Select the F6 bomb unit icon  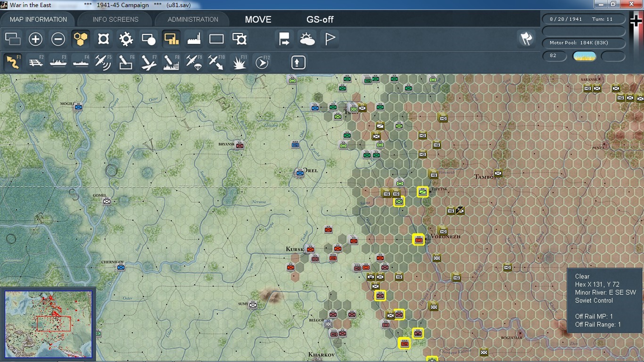point(126,62)
